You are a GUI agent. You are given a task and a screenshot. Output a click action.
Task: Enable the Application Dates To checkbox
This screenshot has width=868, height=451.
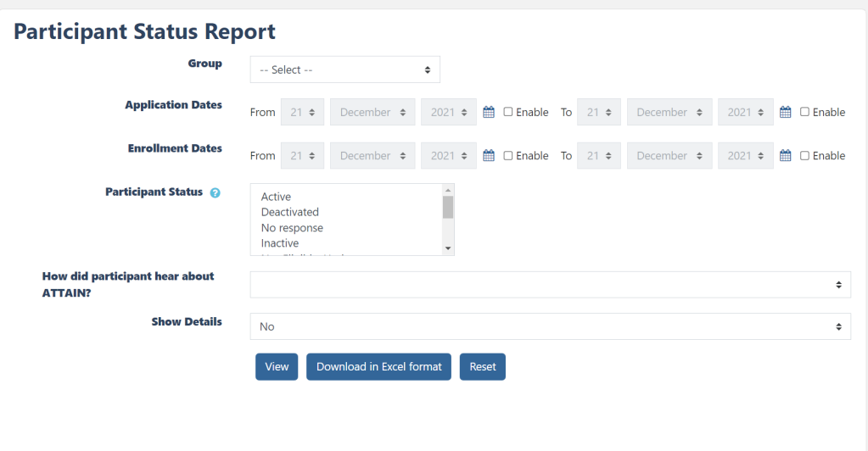coord(805,112)
